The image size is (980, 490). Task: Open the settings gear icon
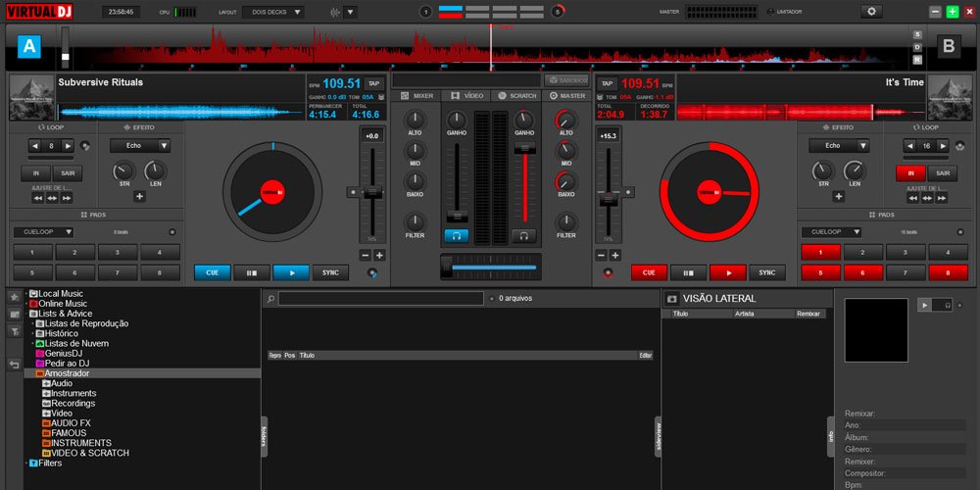pyautogui.click(x=871, y=11)
